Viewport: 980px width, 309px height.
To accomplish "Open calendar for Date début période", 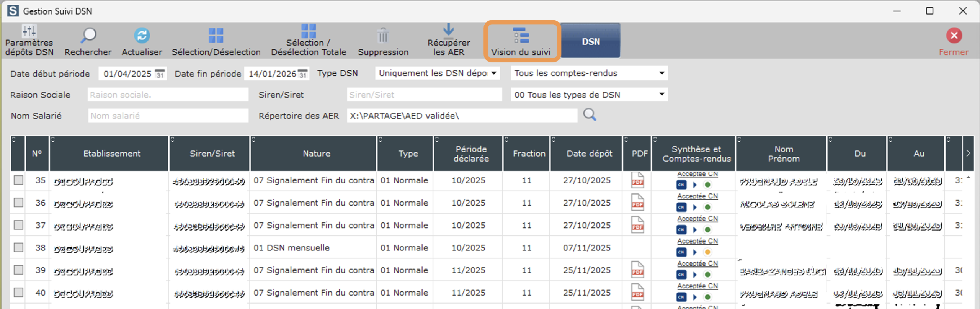I will (x=160, y=74).
